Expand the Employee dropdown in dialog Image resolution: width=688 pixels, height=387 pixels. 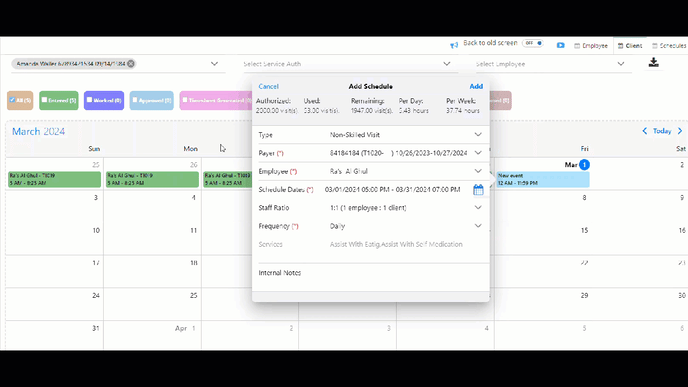(x=478, y=171)
